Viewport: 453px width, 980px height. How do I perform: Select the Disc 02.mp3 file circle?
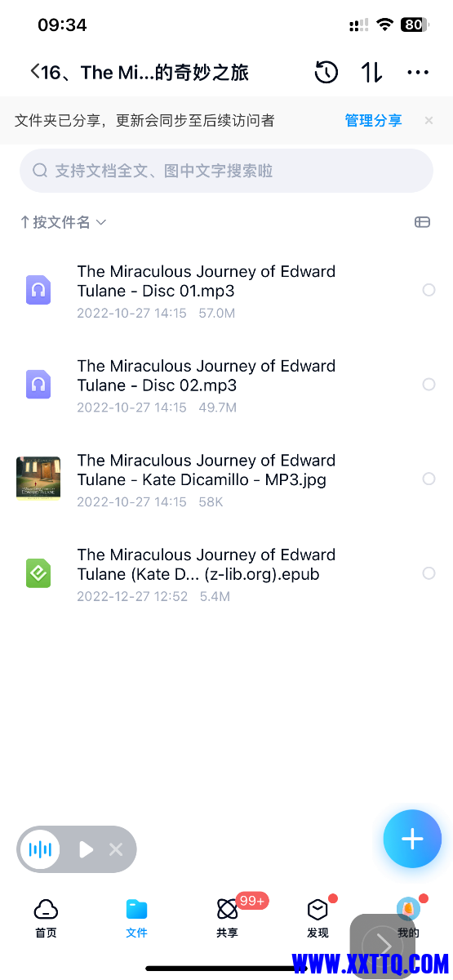pos(429,385)
